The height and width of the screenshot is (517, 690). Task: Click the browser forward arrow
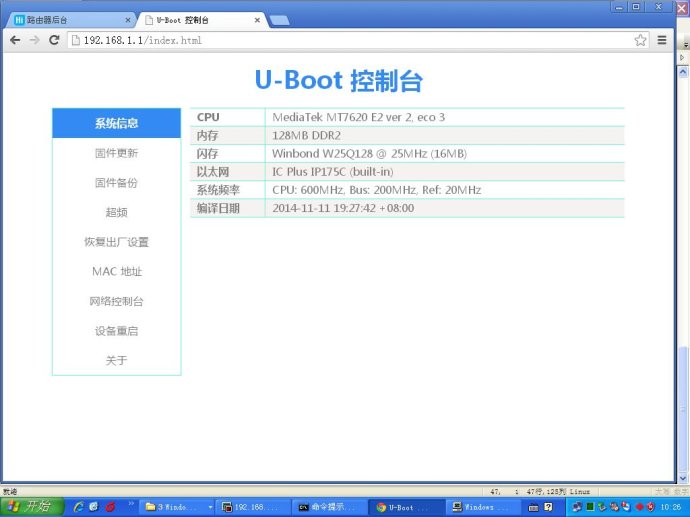[x=34, y=40]
